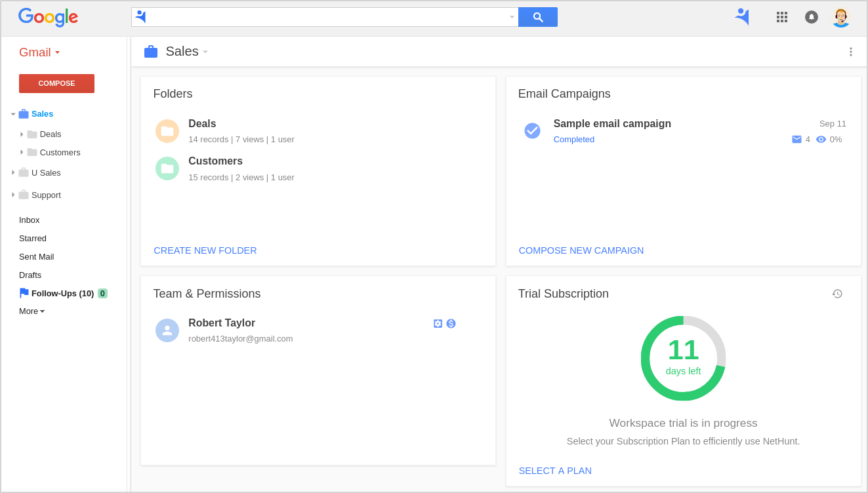The width and height of the screenshot is (868, 493).
Task: Click Robert Taylor's billing dollar badge icon
Action: click(451, 324)
